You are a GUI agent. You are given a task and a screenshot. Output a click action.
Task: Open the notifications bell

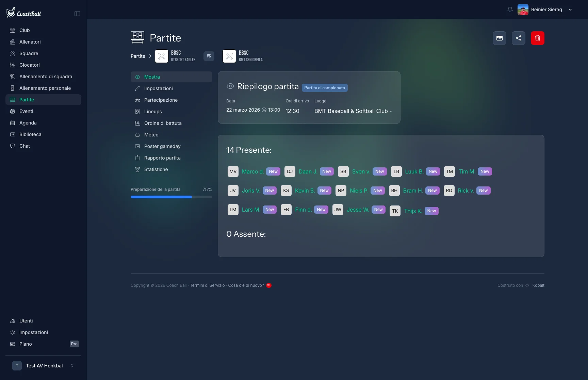coord(510,10)
